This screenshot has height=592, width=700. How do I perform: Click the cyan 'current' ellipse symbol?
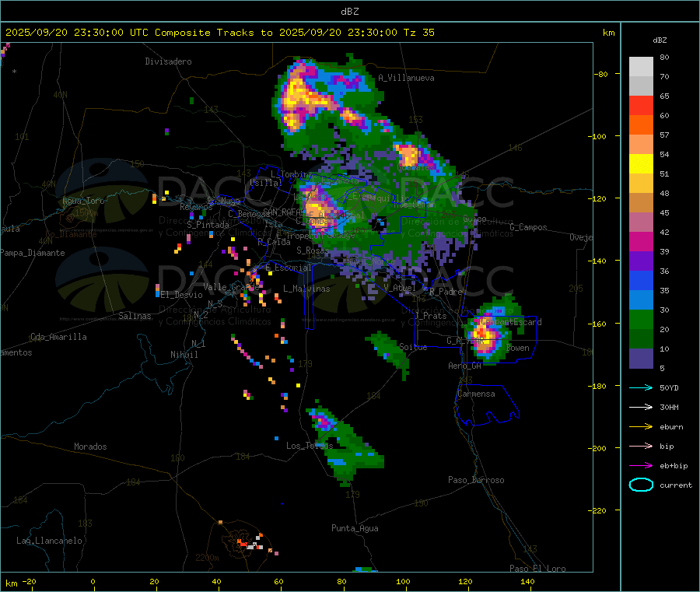641,485
